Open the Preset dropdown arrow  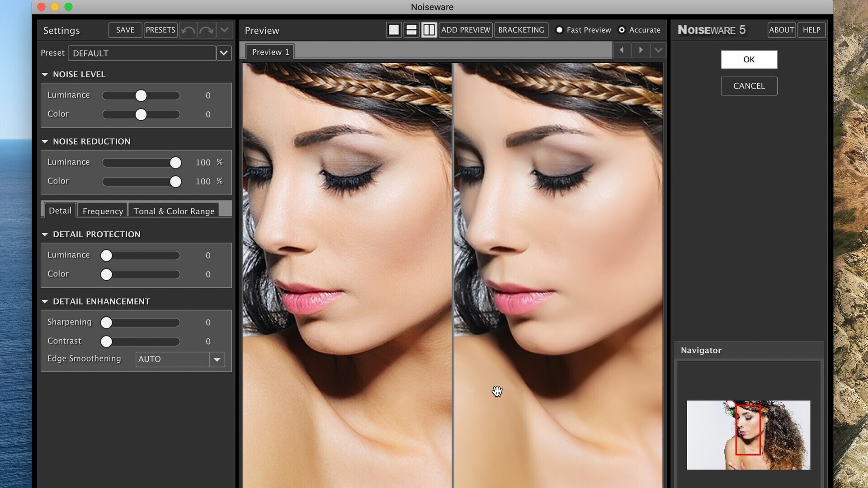[224, 53]
